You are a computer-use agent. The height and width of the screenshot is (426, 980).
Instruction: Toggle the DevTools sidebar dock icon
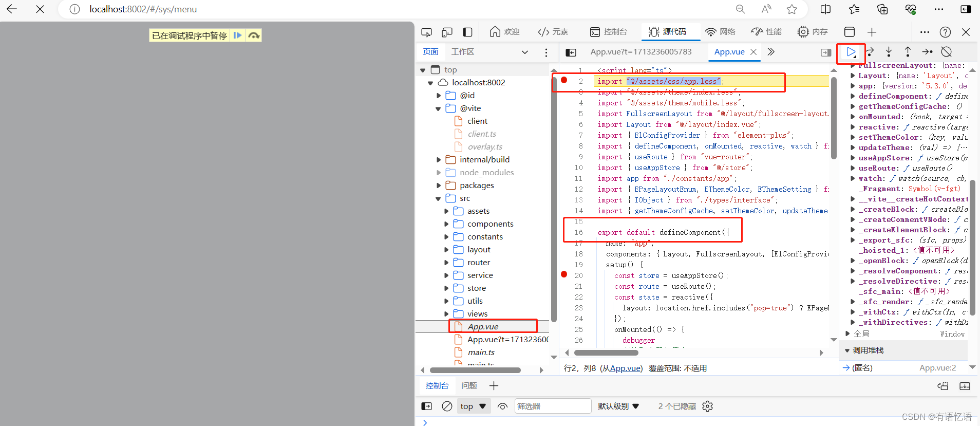[467, 32]
